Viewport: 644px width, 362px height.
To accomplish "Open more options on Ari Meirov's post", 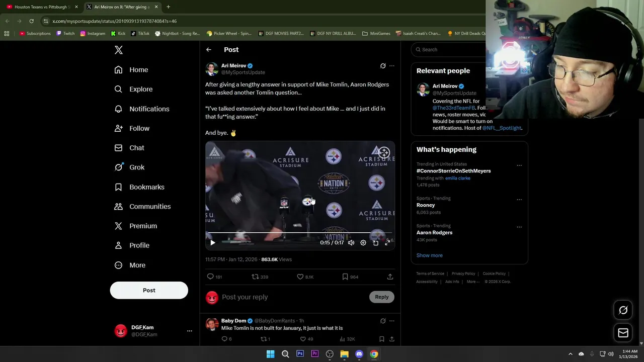I will click(392, 66).
